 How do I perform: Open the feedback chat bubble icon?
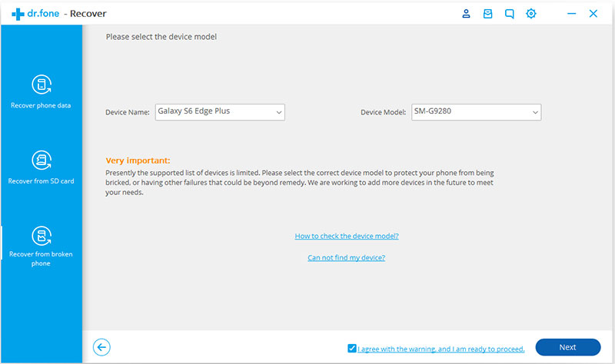click(509, 14)
